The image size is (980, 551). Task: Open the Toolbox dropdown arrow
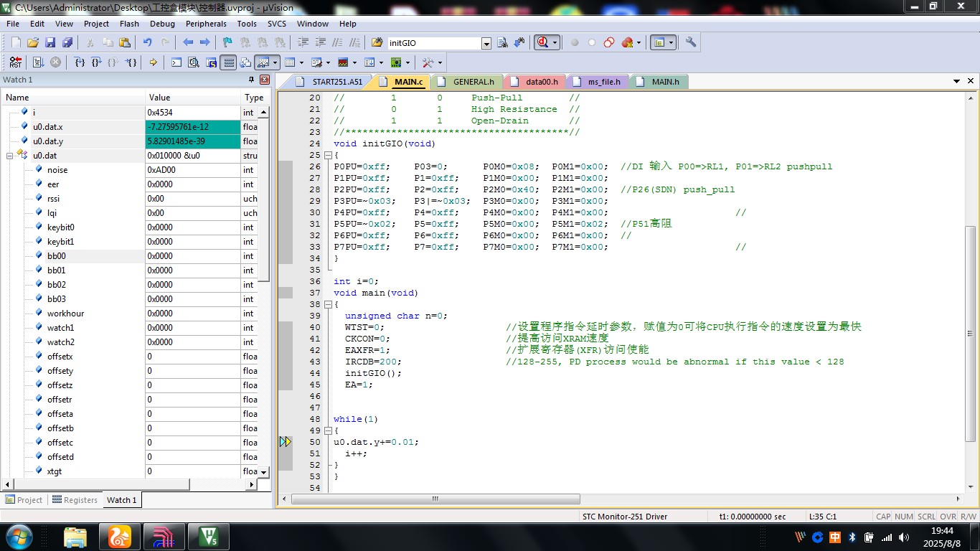coord(440,62)
